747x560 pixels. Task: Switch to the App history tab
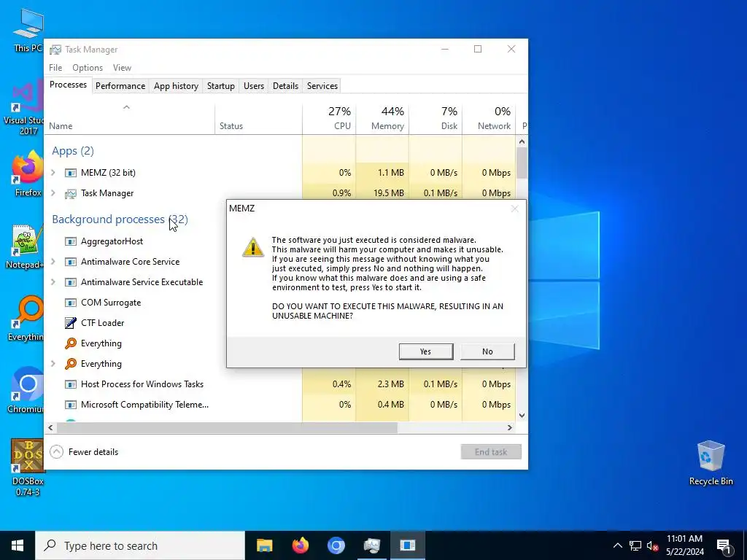click(176, 86)
